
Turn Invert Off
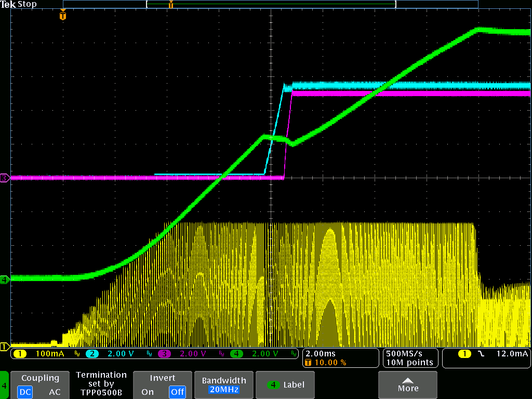[177, 392]
